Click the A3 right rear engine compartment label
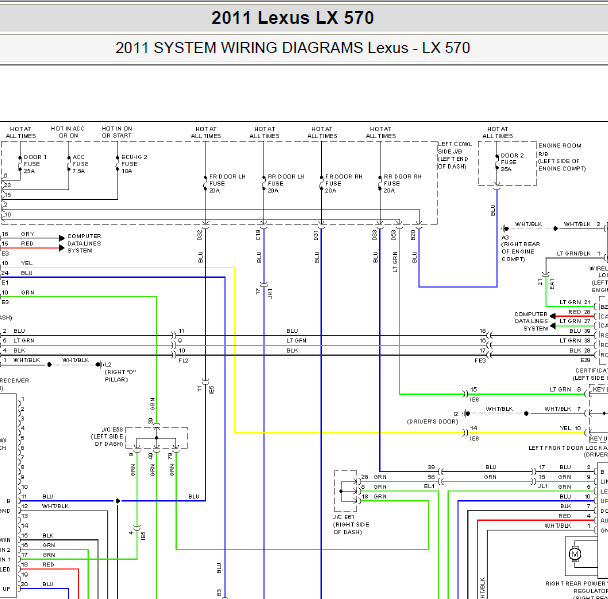Image resolution: width=608 pixels, height=599 pixels. click(x=520, y=248)
